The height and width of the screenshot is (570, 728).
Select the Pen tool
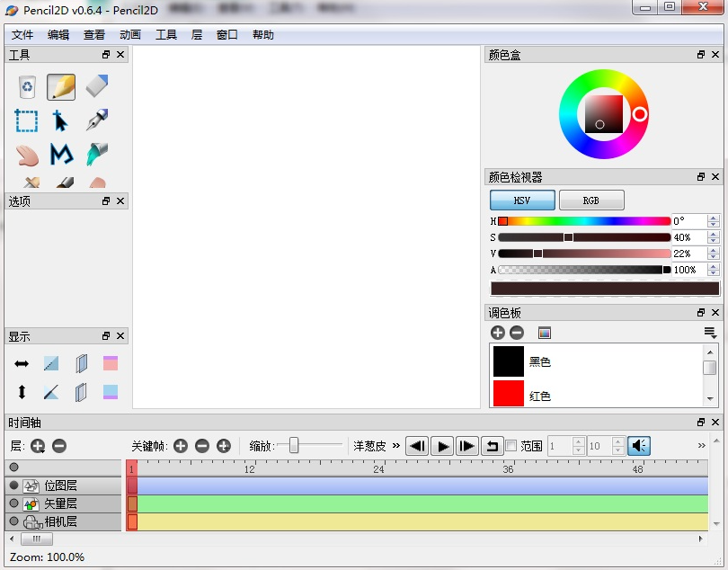coord(96,120)
